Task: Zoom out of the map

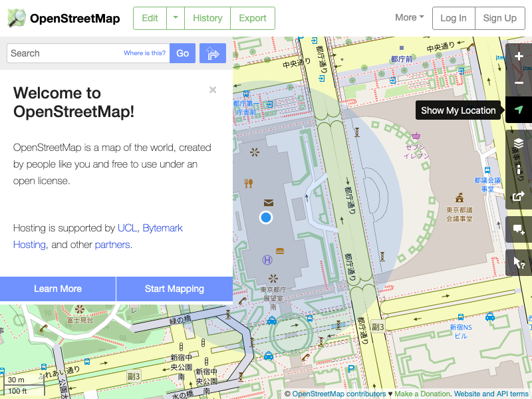Action: (519, 83)
